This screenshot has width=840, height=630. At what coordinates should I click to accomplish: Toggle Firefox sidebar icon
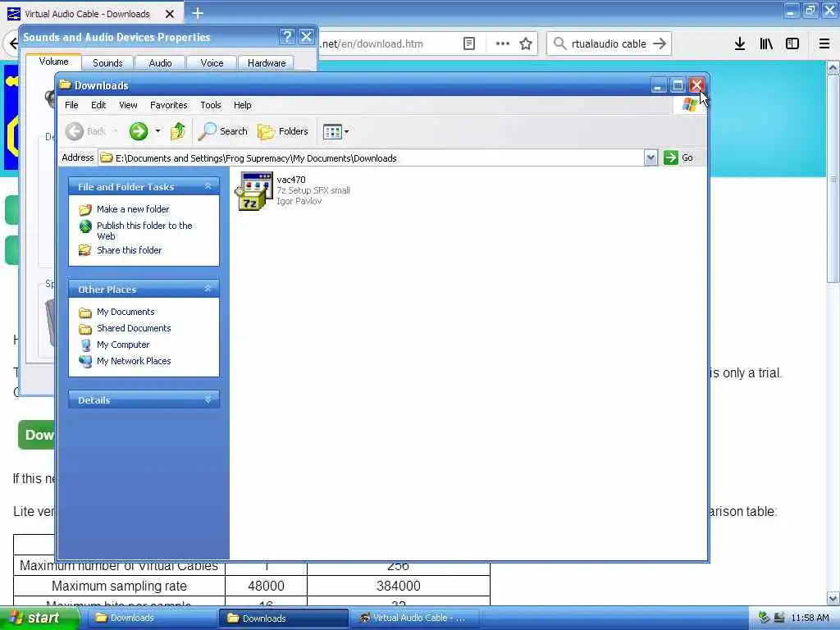(792, 44)
